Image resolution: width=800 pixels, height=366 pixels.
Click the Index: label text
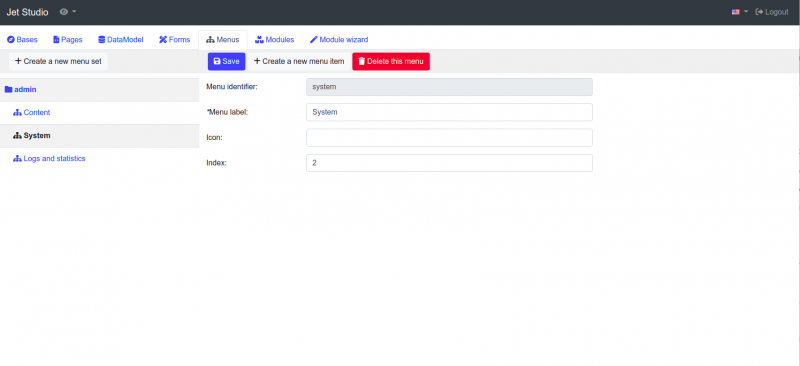pyautogui.click(x=216, y=163)
